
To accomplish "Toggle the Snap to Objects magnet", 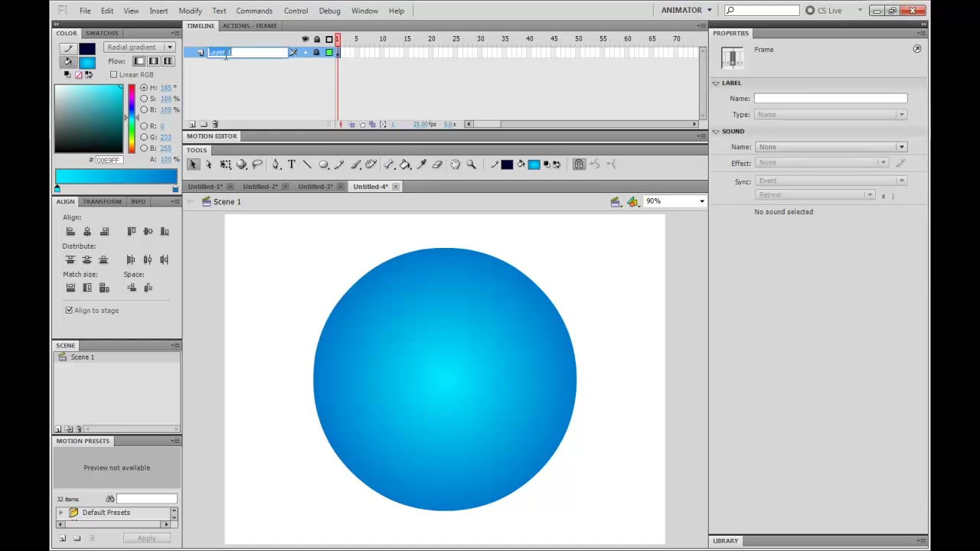I will (579, 164).
